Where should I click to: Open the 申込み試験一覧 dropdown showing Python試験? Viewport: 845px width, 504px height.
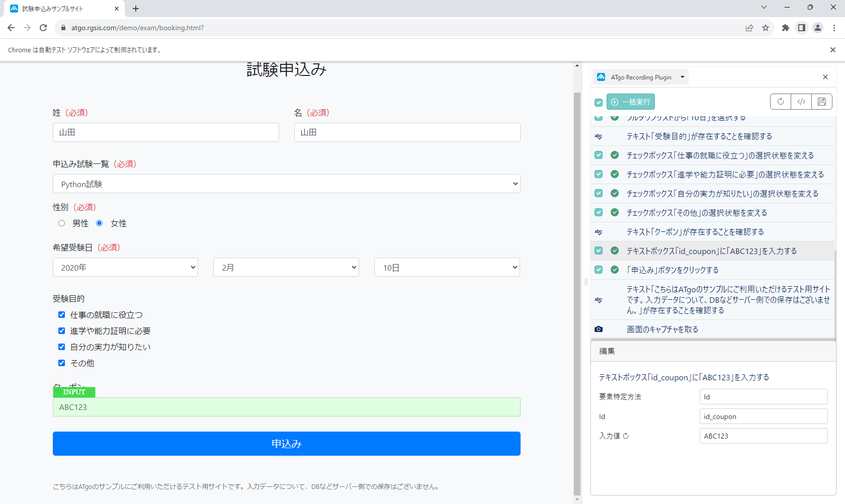tap(286, 184)
